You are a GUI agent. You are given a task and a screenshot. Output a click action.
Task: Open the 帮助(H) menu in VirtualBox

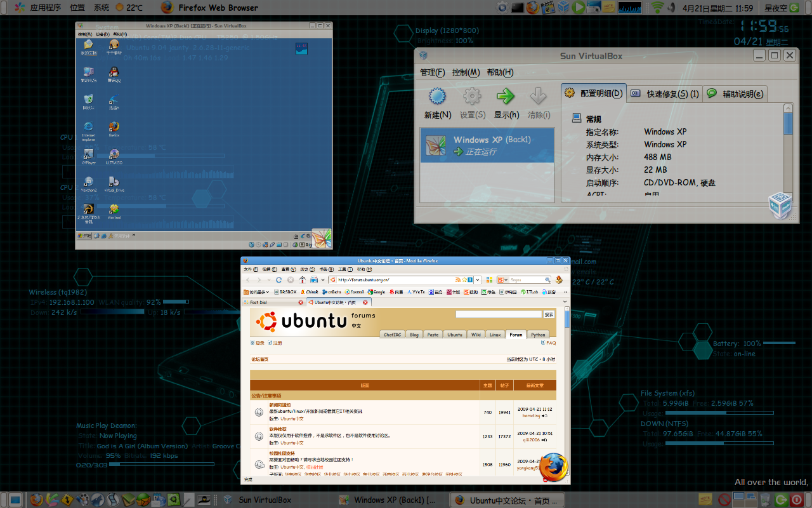click(500, 72)
